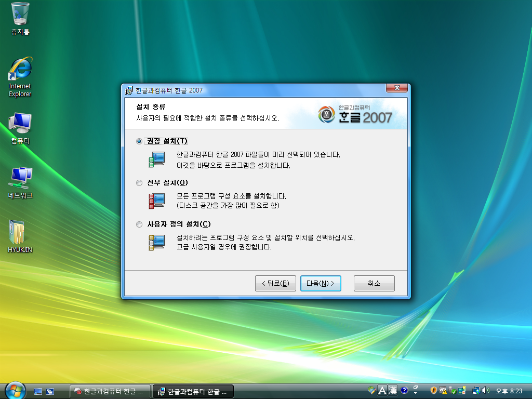Click the 오후 8:23 taskbar clock
532x399 pixels.
coord(509,391)
